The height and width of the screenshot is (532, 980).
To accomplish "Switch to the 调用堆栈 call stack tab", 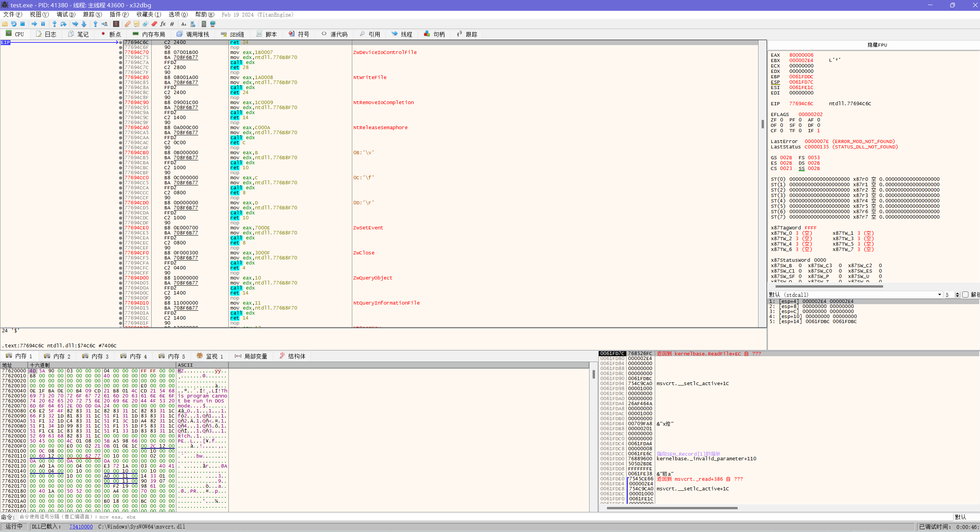I will (193, 34).
